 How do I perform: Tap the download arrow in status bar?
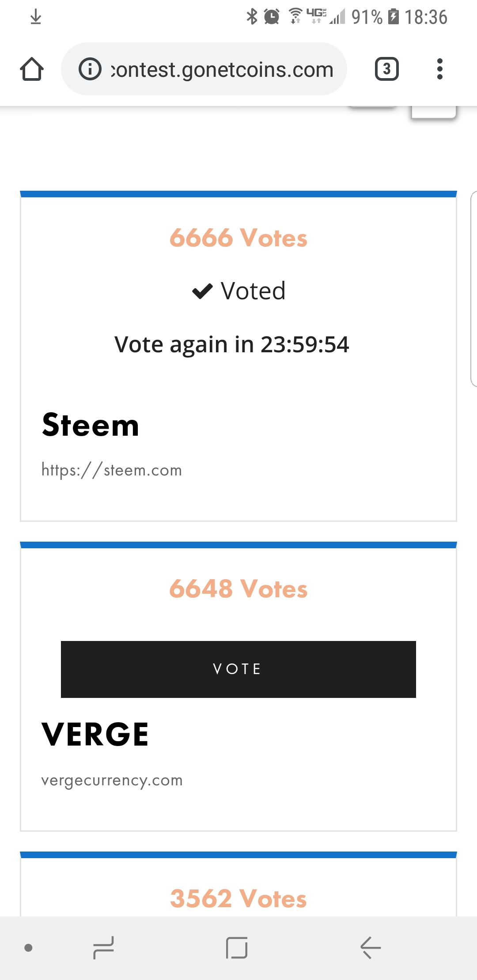pyautogui.click(x=36, y=17)
